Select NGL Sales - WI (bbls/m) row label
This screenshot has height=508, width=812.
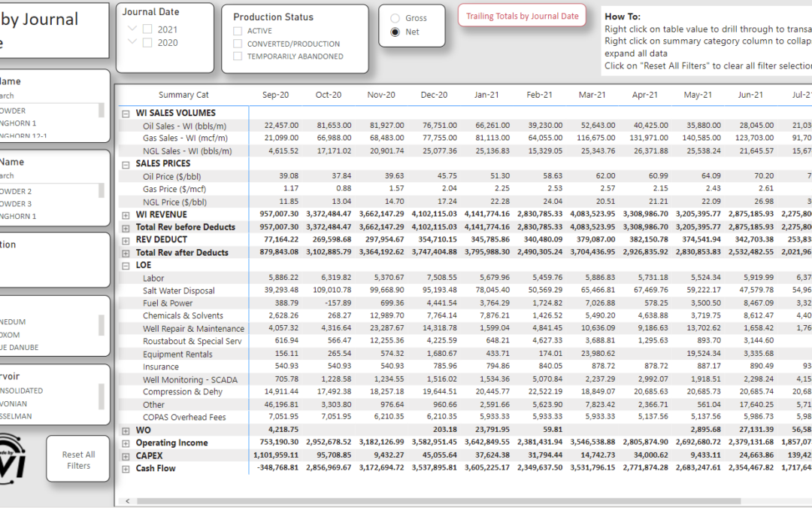(187, 151)
